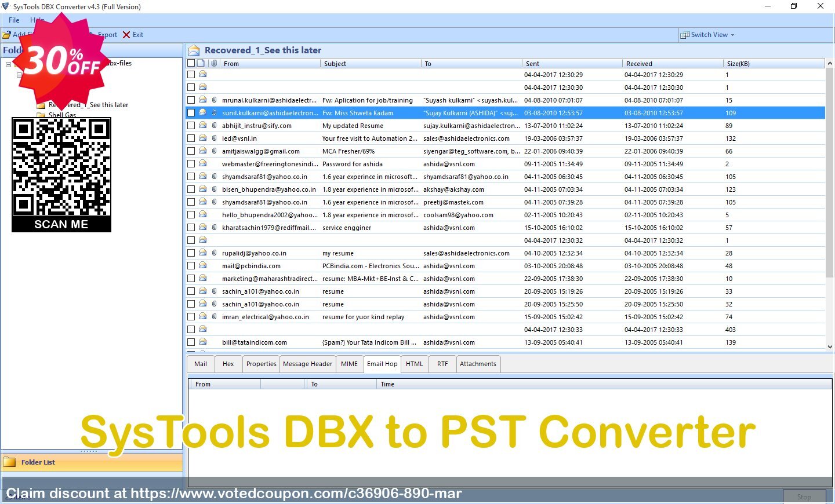Click envelope icon of mail@pcbindia.com email

coord(202,265)
